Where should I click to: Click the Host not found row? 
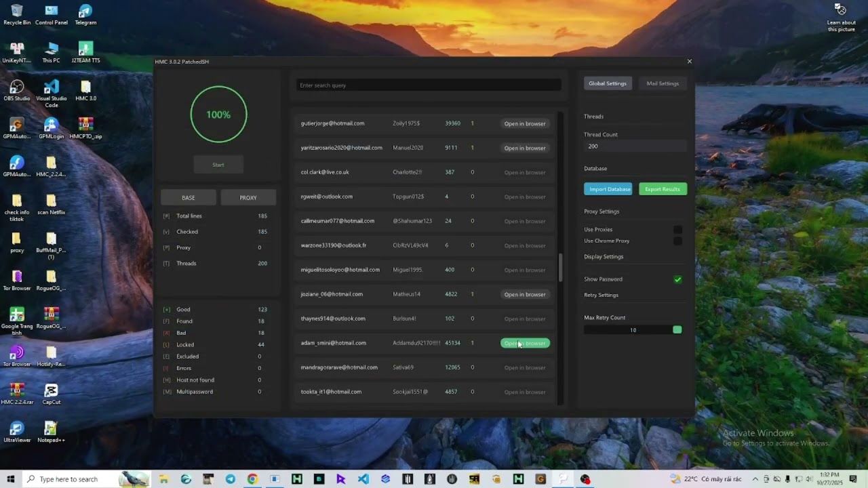coord(216,380)
